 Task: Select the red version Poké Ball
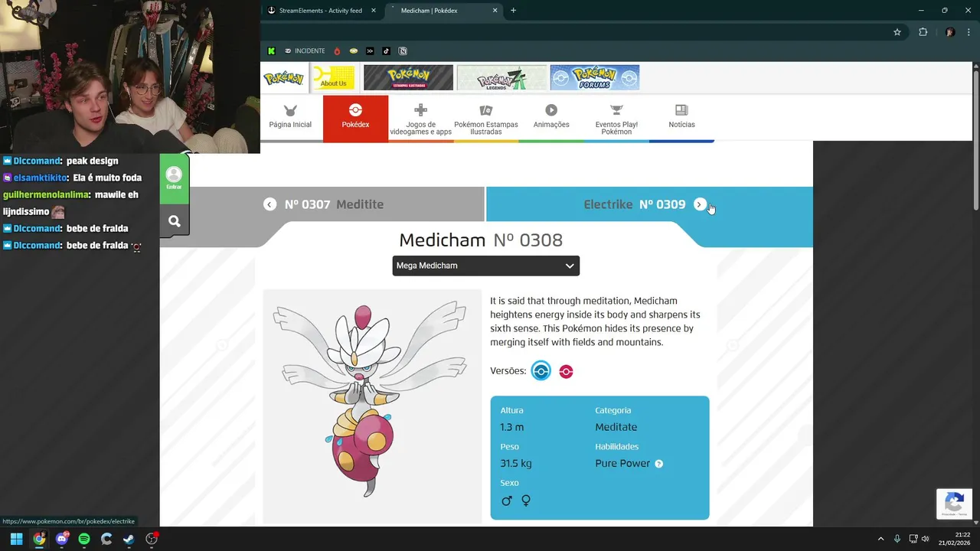click(x=566, y=371)
